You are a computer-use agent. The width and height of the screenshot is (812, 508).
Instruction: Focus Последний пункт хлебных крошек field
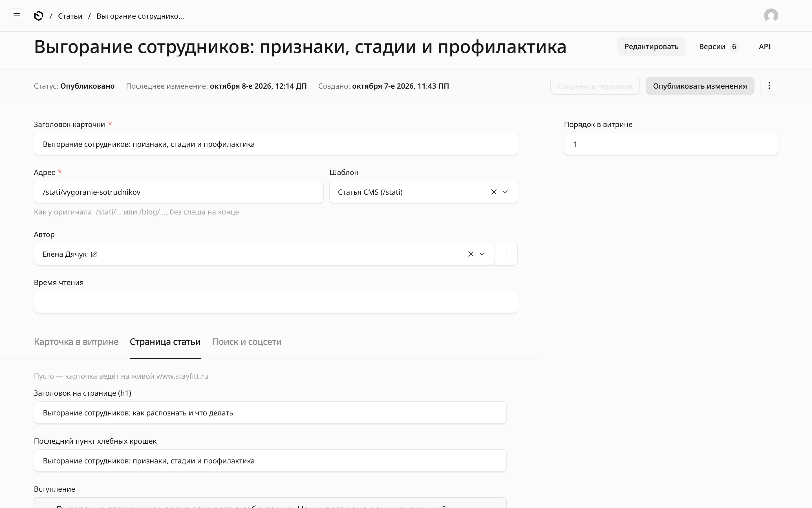tap(270, 461)
